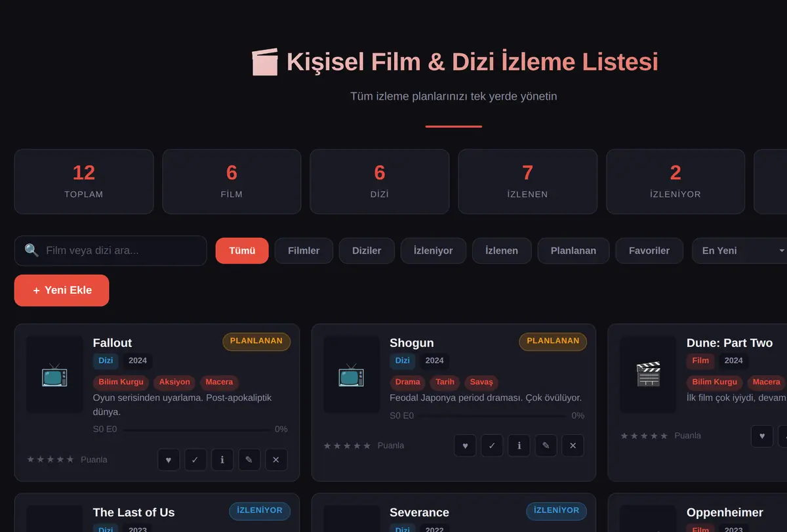This screenshot has width=787, height=532.
Task: Click Shogun's episode progress bar
Action: tap(493, 416)
